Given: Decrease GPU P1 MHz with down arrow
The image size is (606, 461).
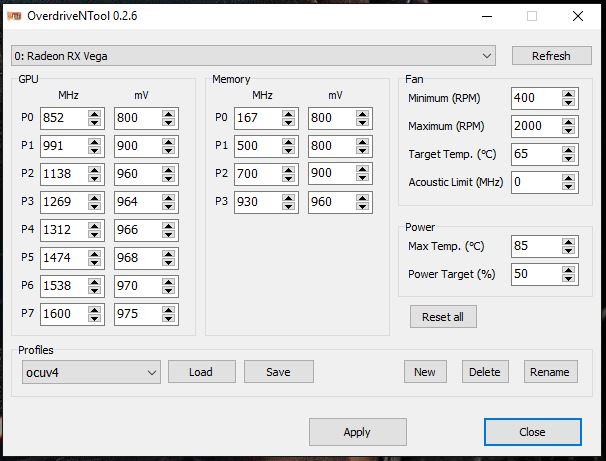Looking at the screenshot, I should click(x=95, y=150).
